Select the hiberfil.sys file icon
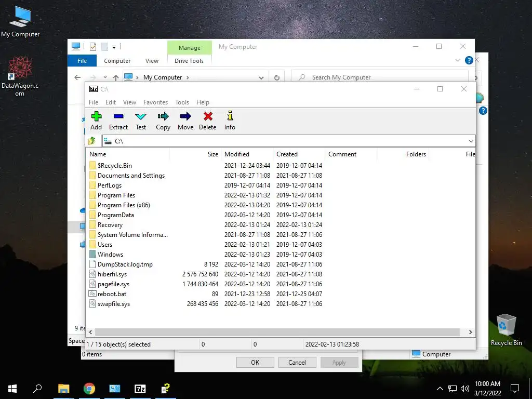The height and width of the screenshot is (399, 532). click(92, 274)
